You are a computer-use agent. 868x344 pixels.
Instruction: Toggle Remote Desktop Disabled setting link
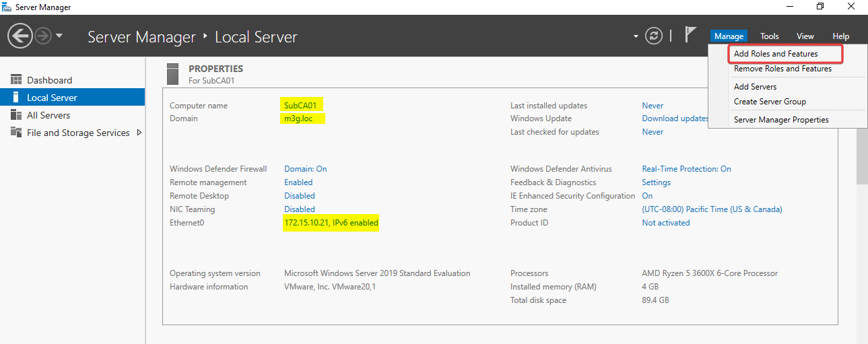299,196
